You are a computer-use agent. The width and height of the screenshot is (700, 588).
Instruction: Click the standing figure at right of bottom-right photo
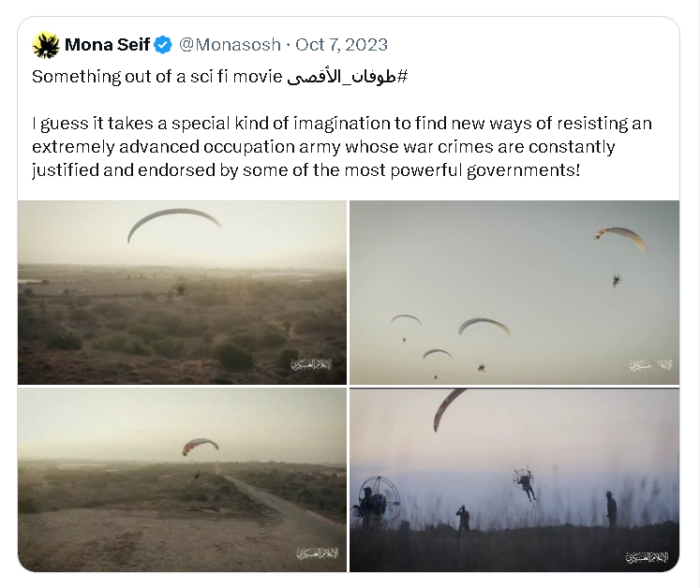(x=611, y=510)
